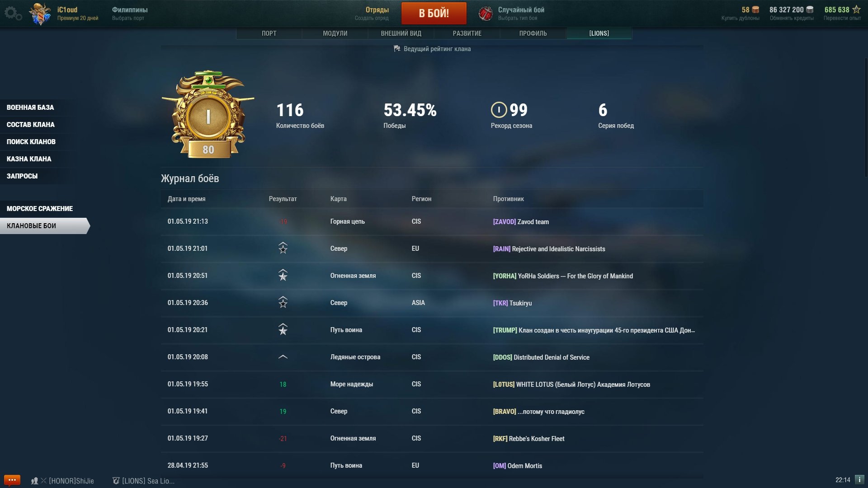Click the league I gold emblem badge

(x=208, y=114)
